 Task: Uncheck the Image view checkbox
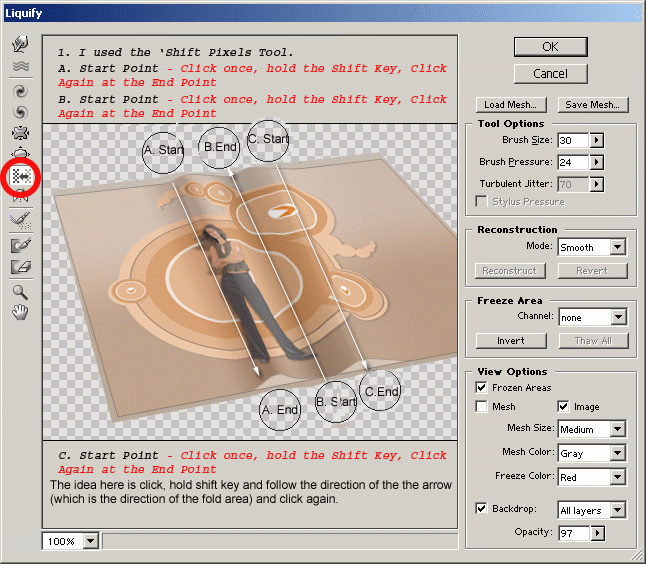(x=563, y=406)
